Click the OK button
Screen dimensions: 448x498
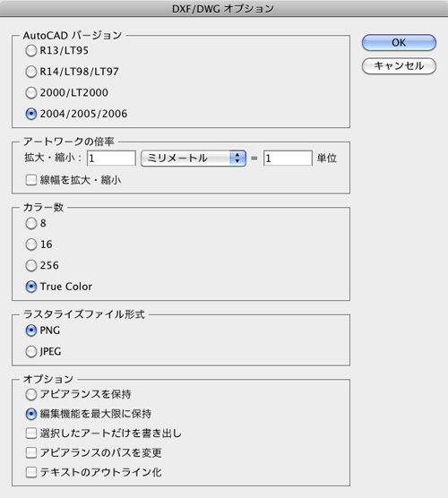coord(399,43)
